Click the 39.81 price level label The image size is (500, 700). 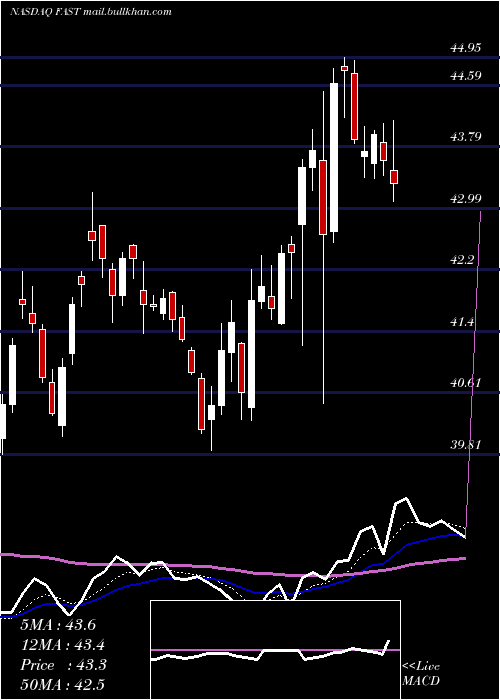coord(466,445)
